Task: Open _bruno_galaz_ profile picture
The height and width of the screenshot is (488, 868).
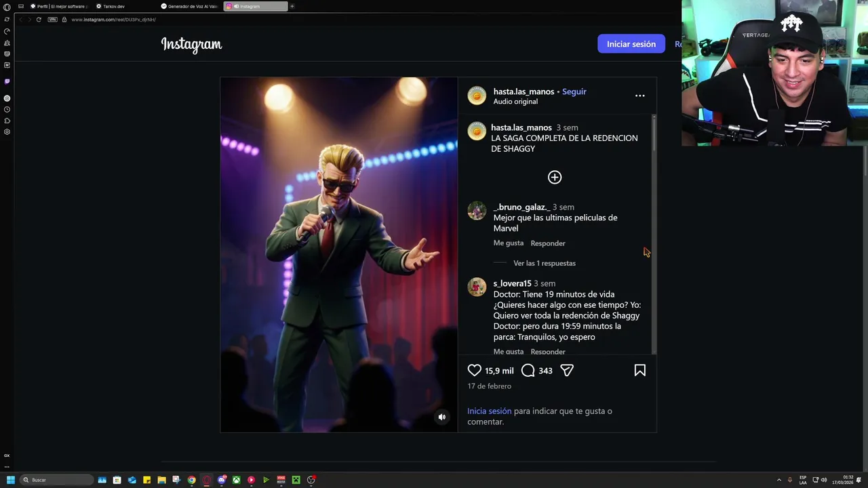Action: (x=477, y=211)
